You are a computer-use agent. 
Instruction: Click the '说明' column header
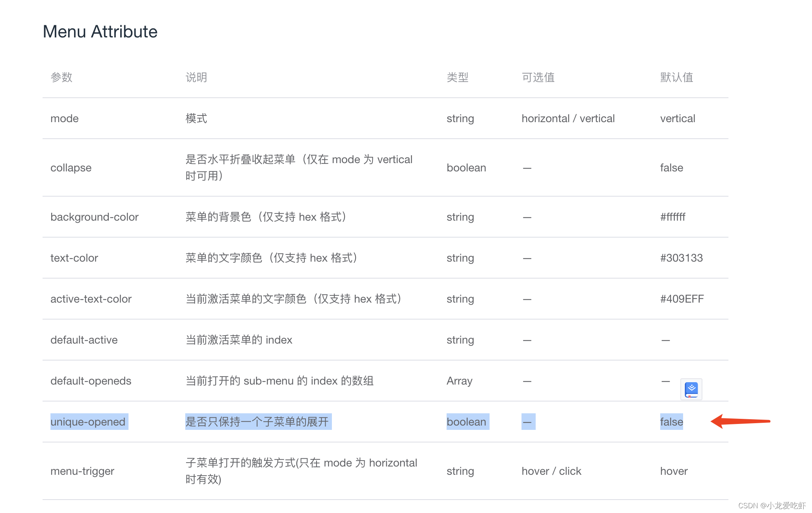coord(196,77)
